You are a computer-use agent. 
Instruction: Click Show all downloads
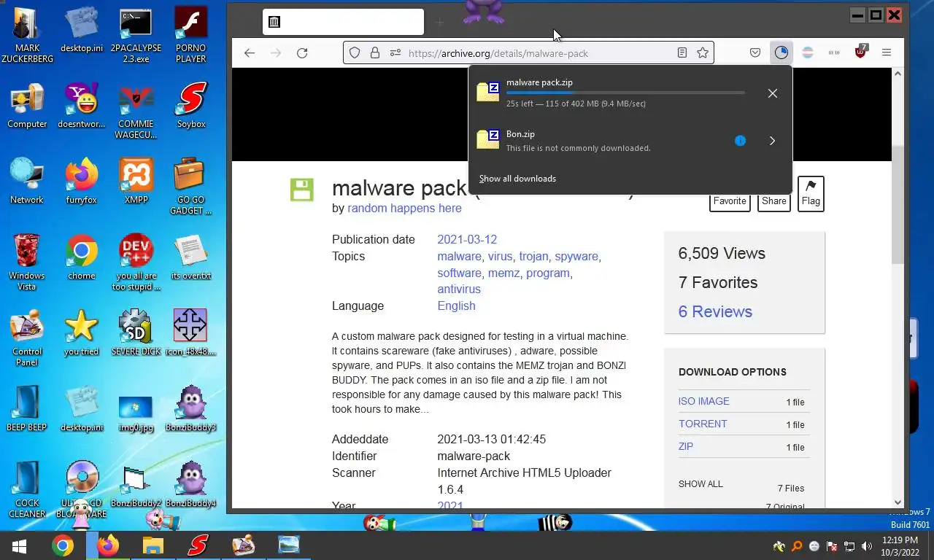[x=517, y=179]
